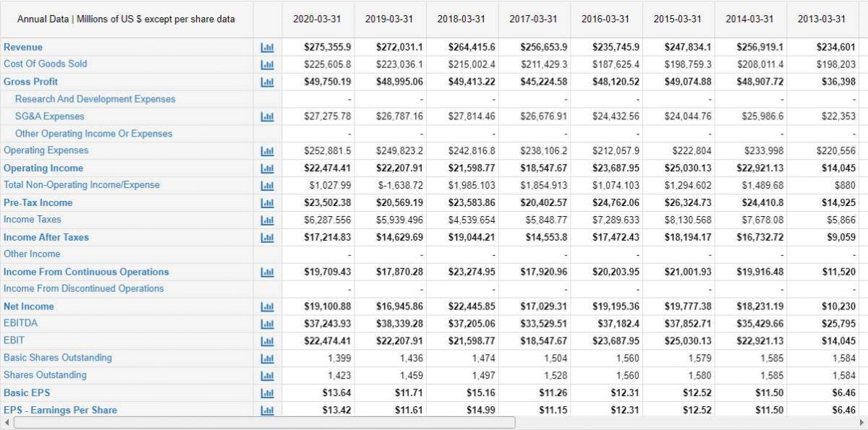The width and height of the screenshot is (868, 430).
Task: Select the 2020 Revenue value $275,355.9
Action: pos(328,47)
